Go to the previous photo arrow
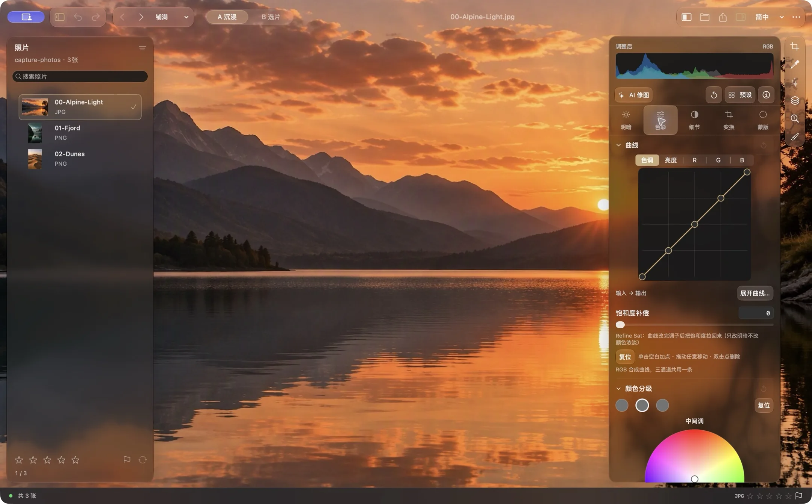 tap(123, 17)
